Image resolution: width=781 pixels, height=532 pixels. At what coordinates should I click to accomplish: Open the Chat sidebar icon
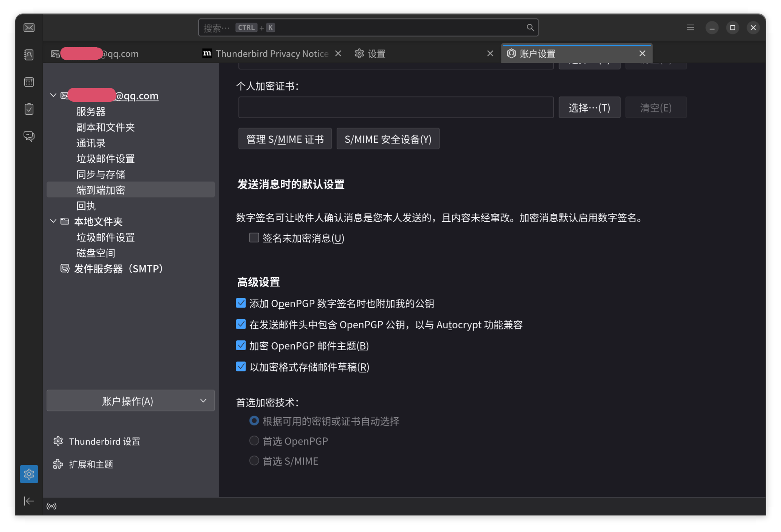point(29,136)
